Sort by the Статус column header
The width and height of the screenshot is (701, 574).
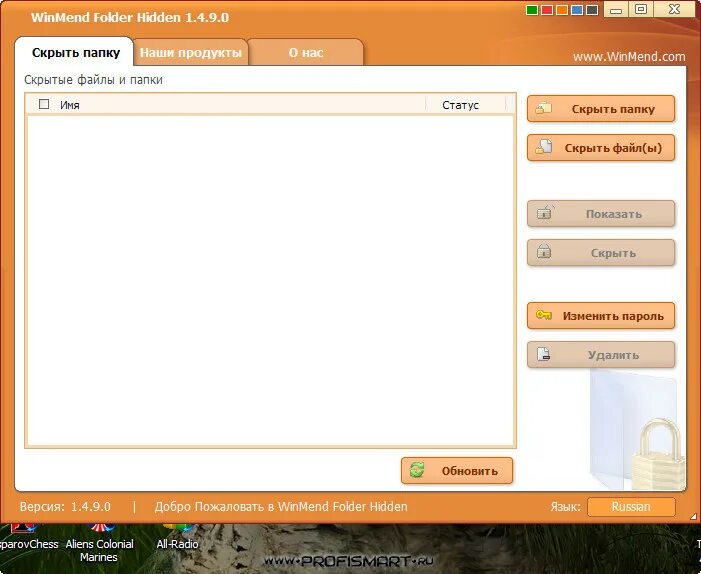[x=460, y=105]
